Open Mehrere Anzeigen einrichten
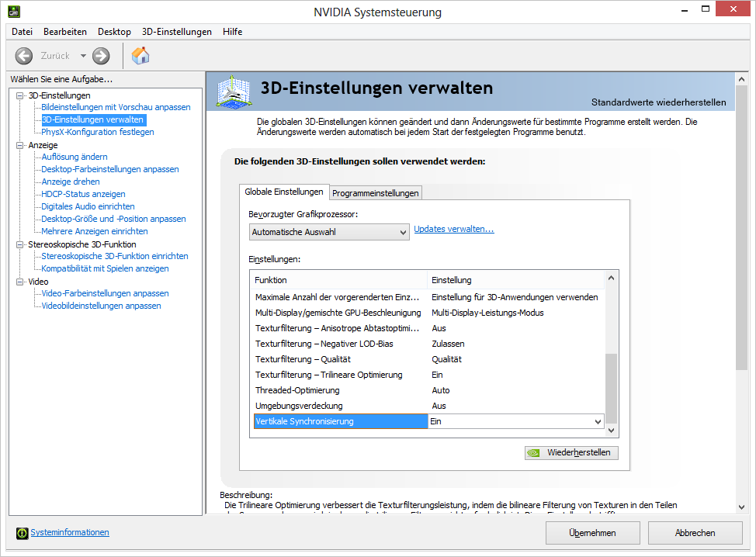Image resolution: width=756 pixels, height=557 pixels. tap(95, 231)
